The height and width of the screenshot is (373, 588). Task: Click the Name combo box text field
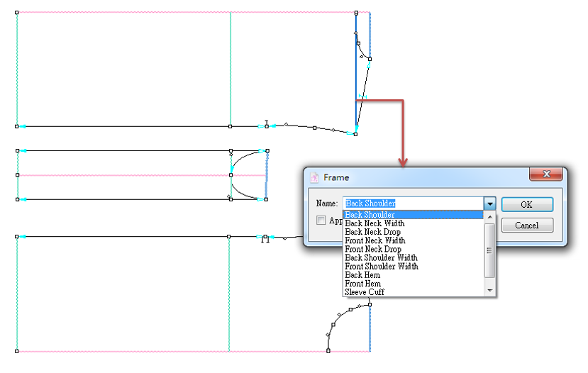pyautogui.click(x=413, y=204)
